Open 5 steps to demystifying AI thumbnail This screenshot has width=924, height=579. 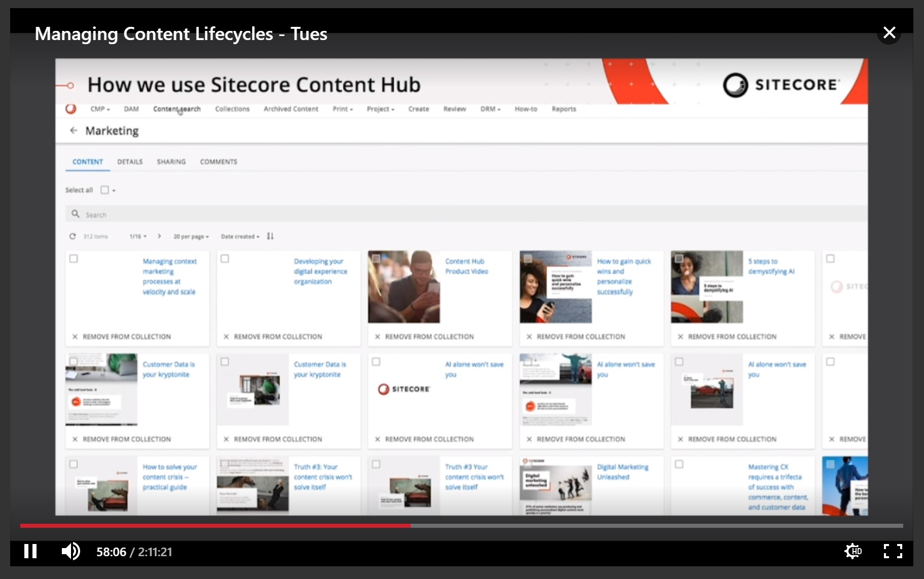(707, 287)
